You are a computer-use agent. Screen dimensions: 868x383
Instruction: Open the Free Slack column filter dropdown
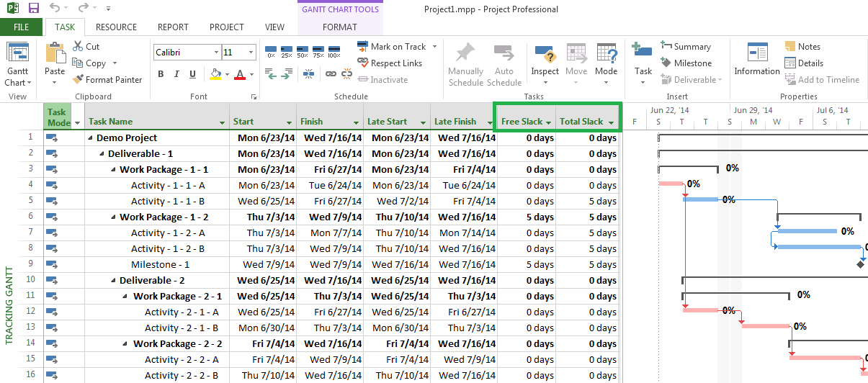549,122
